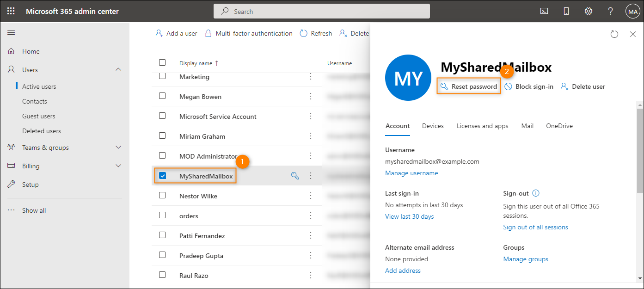Check the MOD Administrator checkbox

tap(162, 155)
